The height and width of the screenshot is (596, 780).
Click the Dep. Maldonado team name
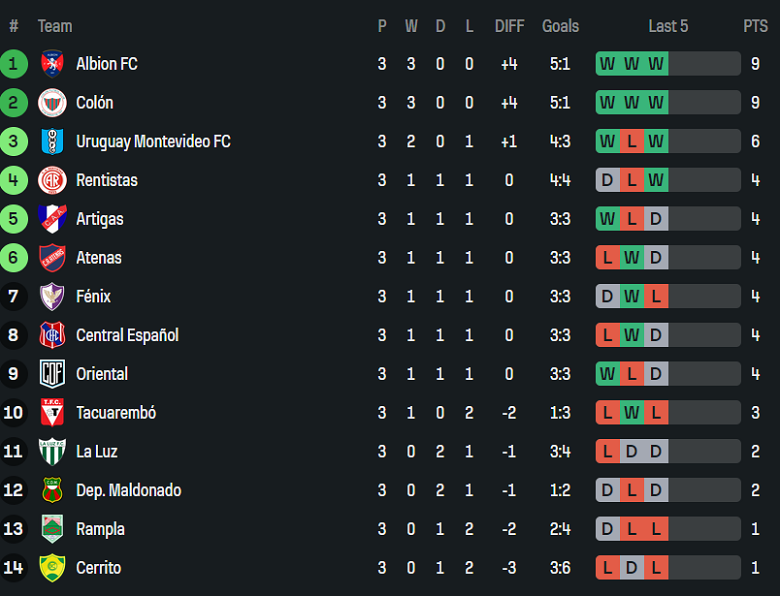click(x=128, y=491)
